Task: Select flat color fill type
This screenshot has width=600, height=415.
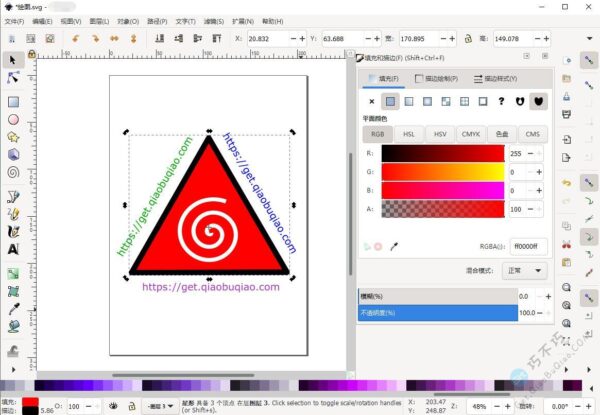Action: (390, 101)
